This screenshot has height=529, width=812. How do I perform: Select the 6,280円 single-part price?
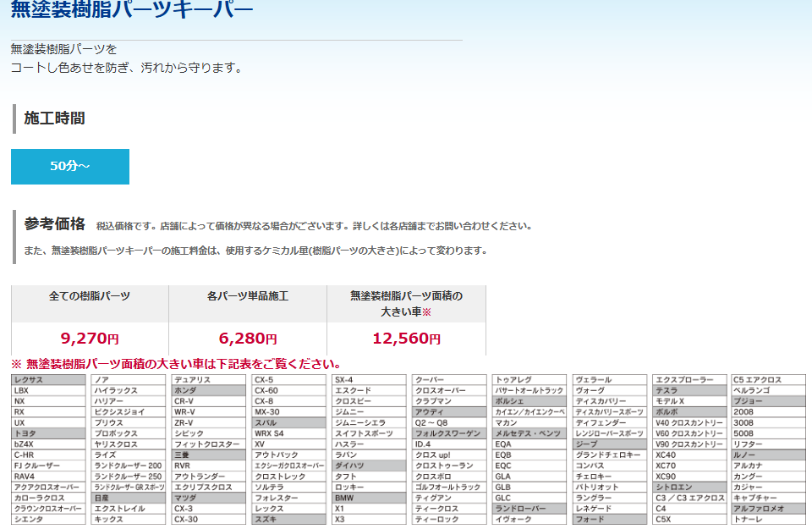click(x=247, y=339)
